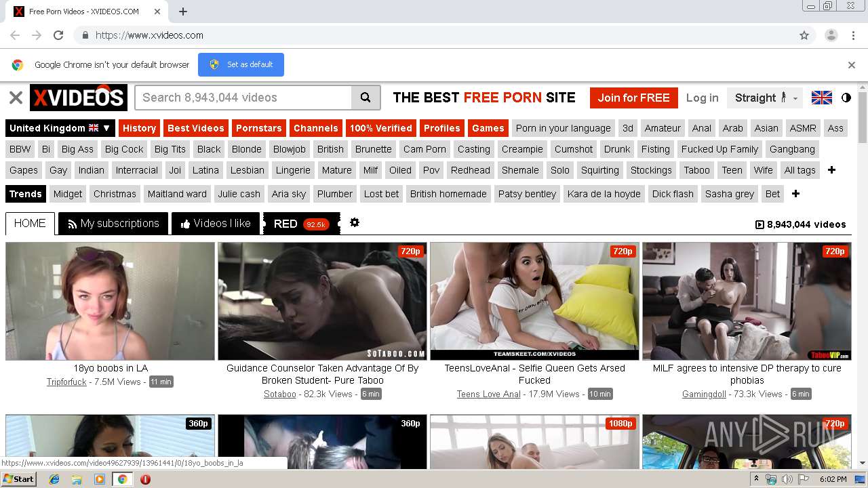Open a new browser tab
868x488 pixels.
183,12
